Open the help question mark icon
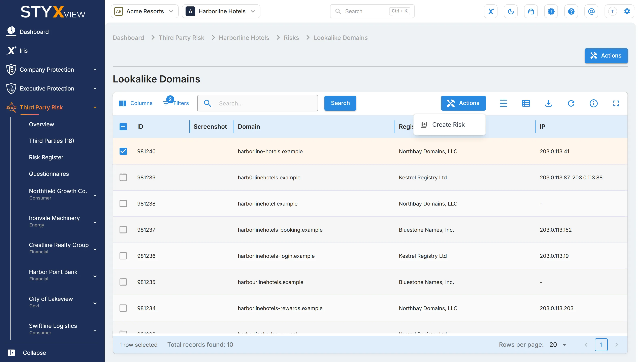Viewport: 644px width, 362px height. [x=571, y=11]
